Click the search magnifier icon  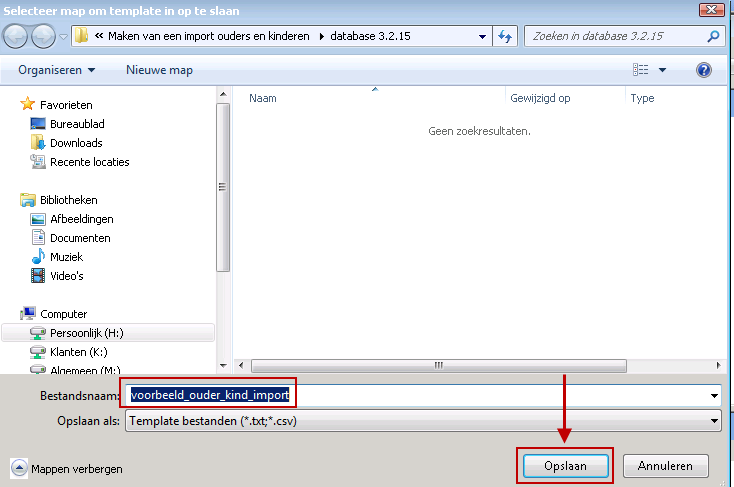[713, 37]
